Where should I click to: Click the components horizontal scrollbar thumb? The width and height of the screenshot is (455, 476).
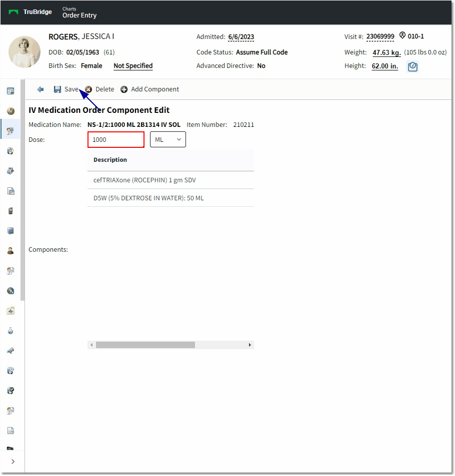145,345
